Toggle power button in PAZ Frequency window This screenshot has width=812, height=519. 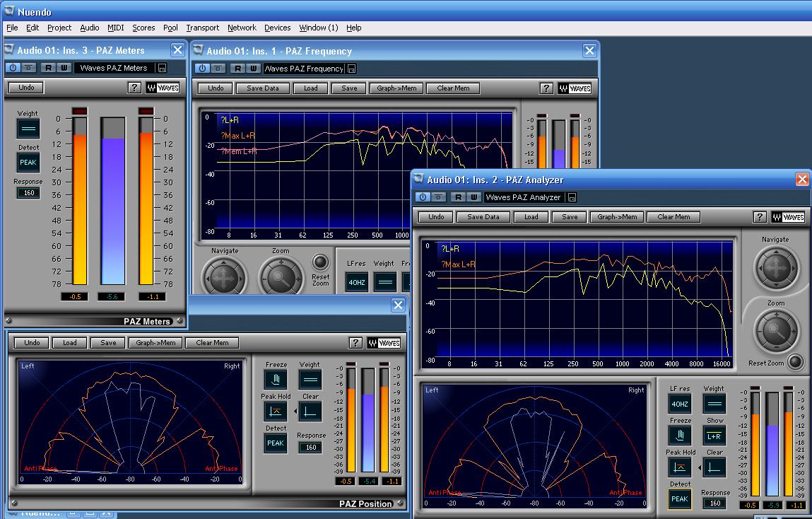tap(202, 68)
